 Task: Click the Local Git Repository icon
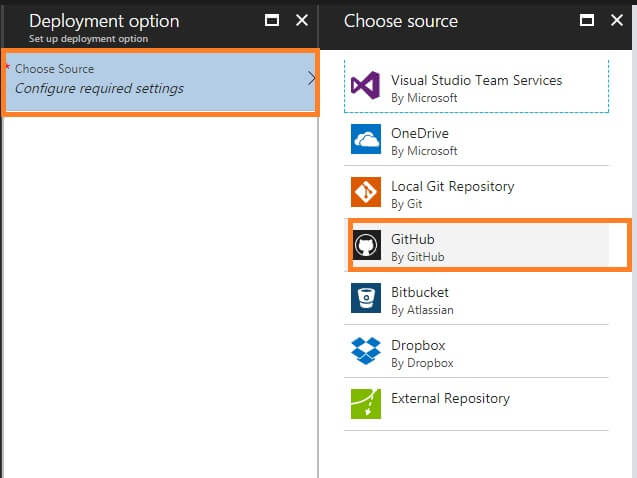366,192
